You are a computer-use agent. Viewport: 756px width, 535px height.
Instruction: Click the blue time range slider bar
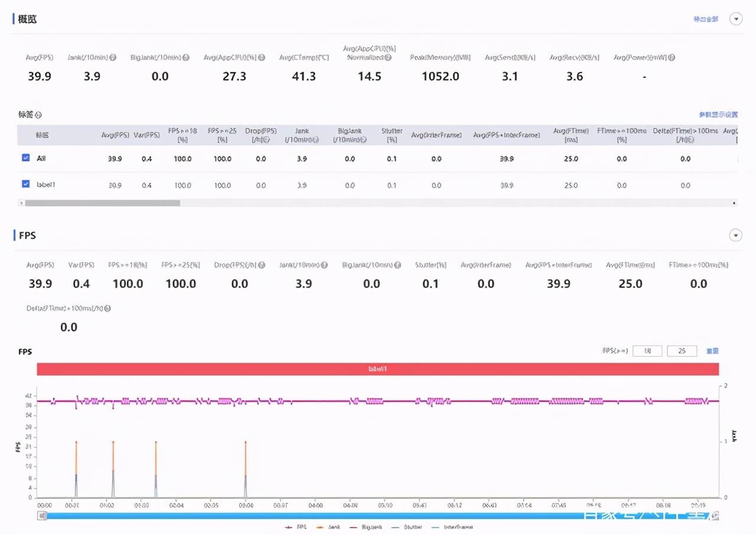[379, 516]
